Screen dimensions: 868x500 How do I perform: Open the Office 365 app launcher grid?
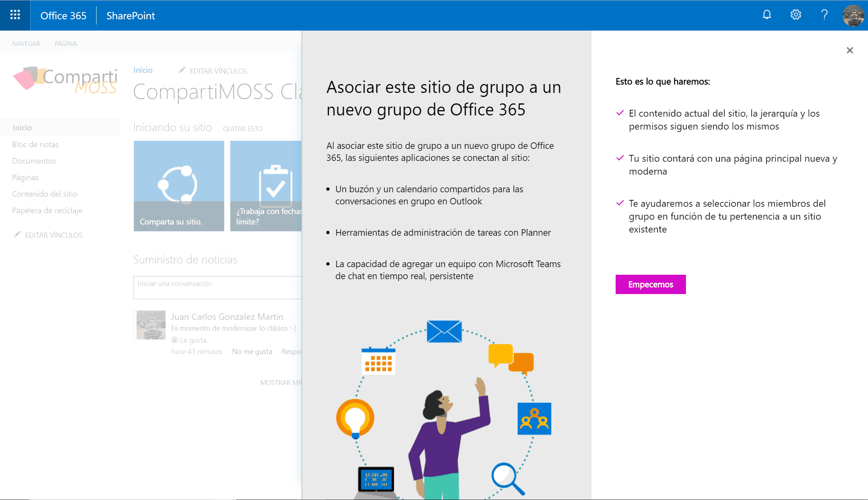(x=15, y=15)
